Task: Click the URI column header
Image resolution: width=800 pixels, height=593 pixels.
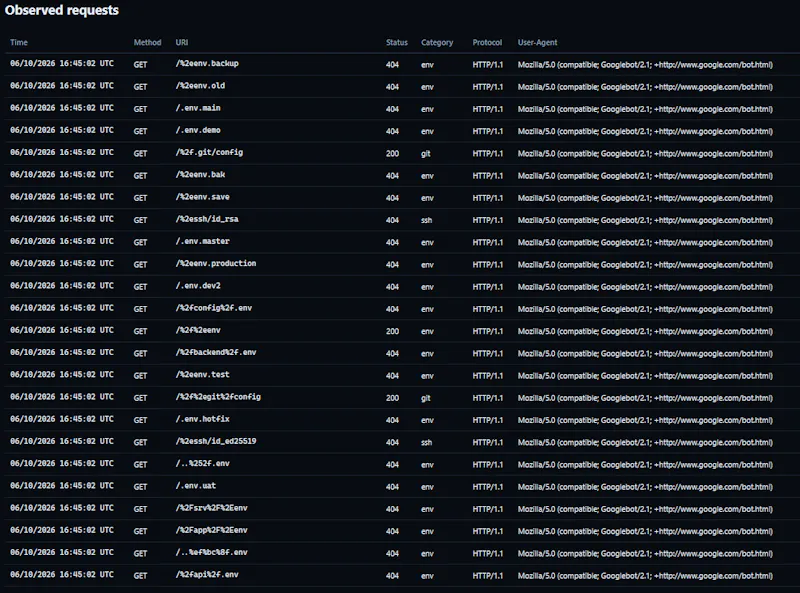Action: click(x=182, y=42)
